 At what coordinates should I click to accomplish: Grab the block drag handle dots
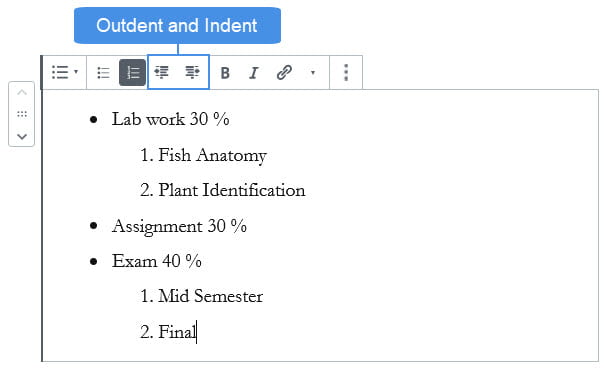(x=22, y=114)
